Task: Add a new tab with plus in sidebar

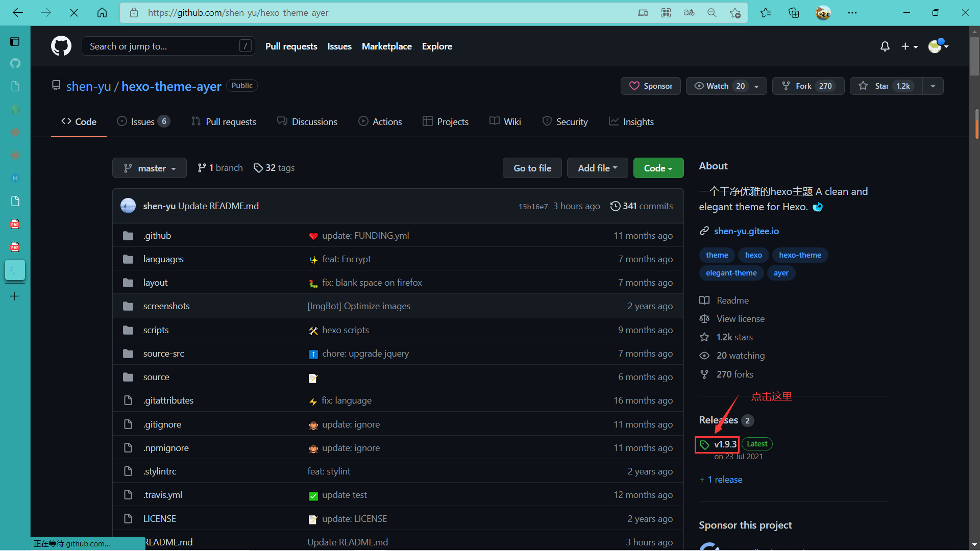Action: click(x=15, y=296)
